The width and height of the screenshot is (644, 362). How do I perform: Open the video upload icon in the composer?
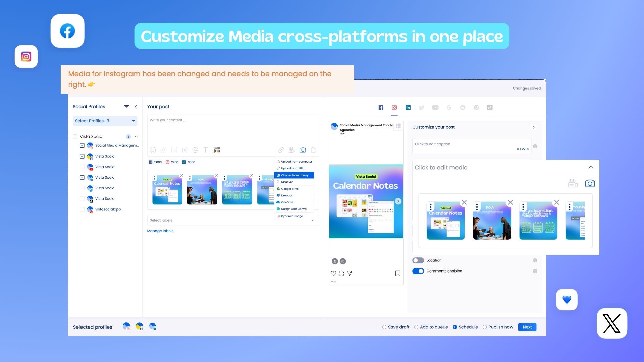[292, 150]
